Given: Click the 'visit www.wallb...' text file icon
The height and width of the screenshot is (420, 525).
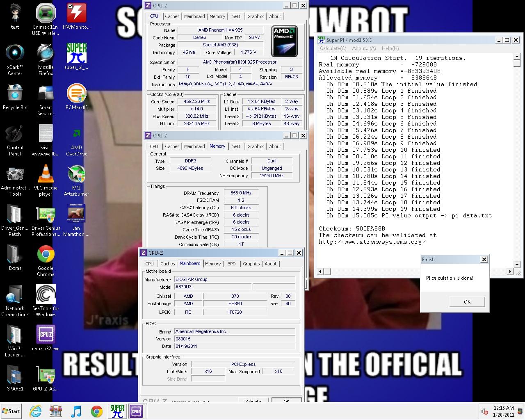Looking at the screenshot, I should click(46, 140).
